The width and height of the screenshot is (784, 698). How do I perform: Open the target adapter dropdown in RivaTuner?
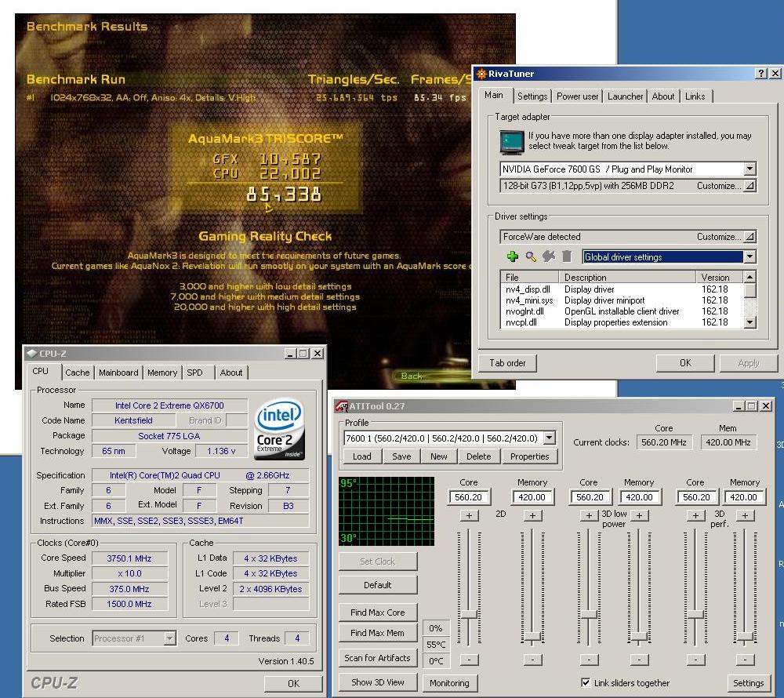pos(750,169)
